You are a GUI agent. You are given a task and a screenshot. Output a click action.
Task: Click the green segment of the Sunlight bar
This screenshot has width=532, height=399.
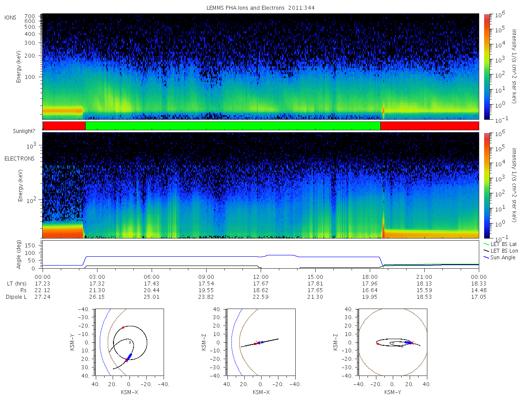[233, 126]
